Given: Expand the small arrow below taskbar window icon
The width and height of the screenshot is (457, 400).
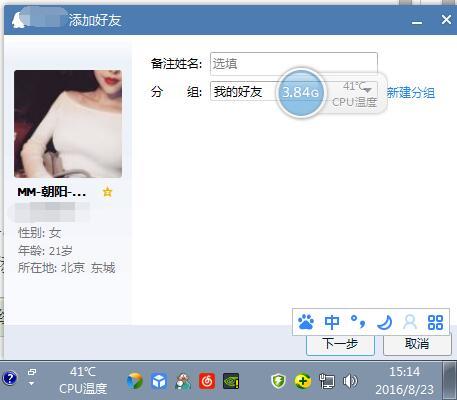Looking at the screenshot, I should click(x=31, y=384).
